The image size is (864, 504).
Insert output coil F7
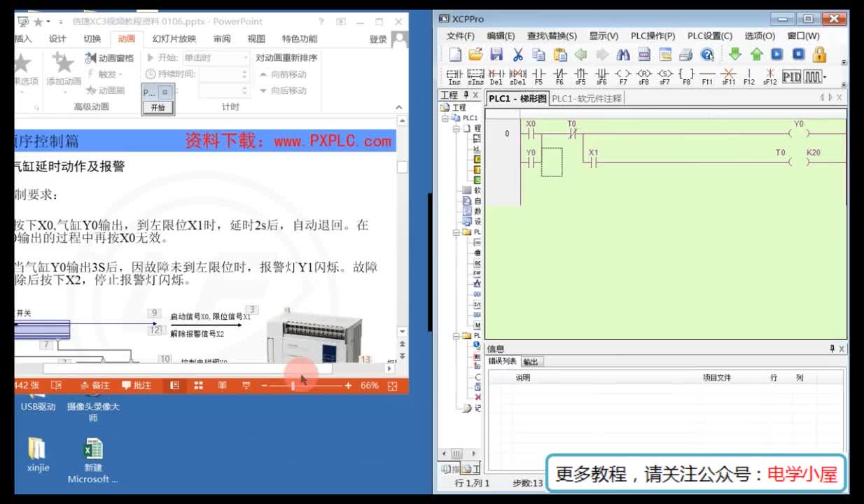[x=622, y=76]
